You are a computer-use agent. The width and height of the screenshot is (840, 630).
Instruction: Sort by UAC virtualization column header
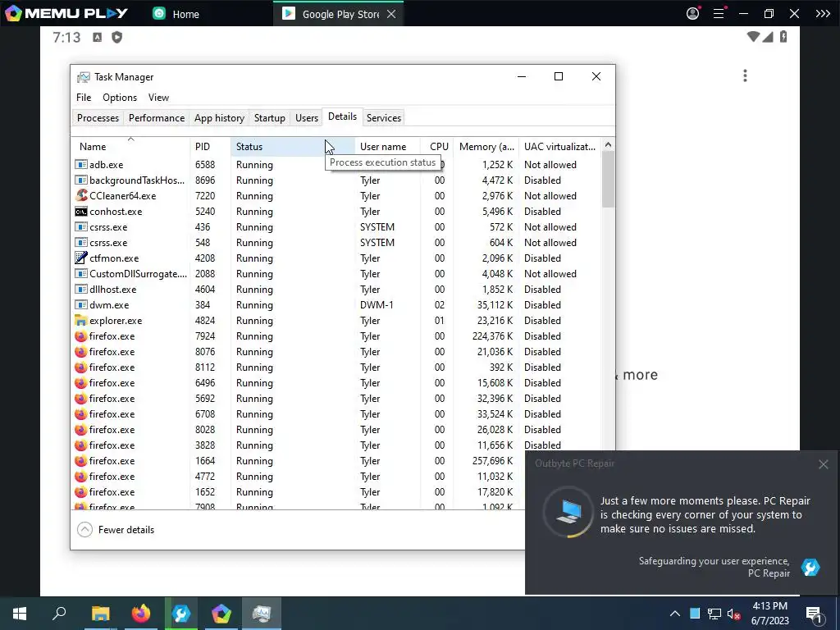[559, 146]
